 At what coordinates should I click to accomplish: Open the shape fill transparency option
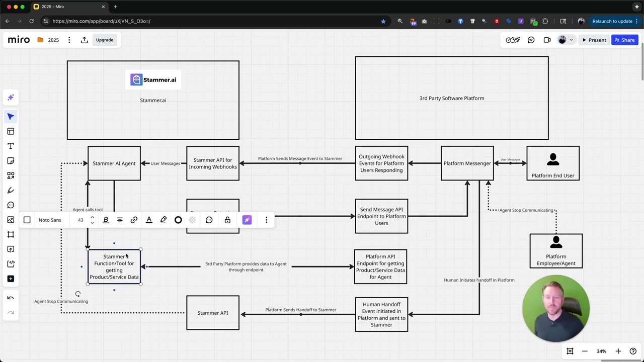coord(192,220)
